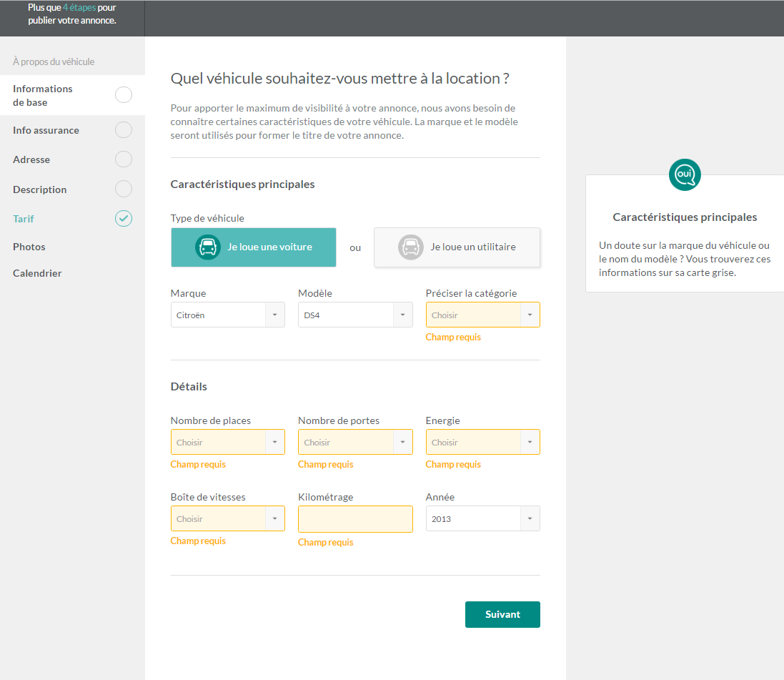Open the Marque dropdown showing Citroën
This screenshot has height=680, width=784.
pyautogui.click(x=227, y=315)
